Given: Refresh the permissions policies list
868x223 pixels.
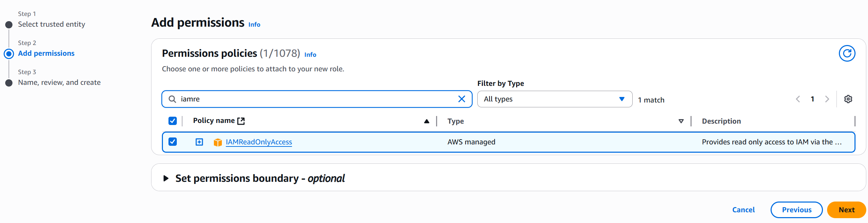Looking at the screenshot, I should tap(847, 53).
